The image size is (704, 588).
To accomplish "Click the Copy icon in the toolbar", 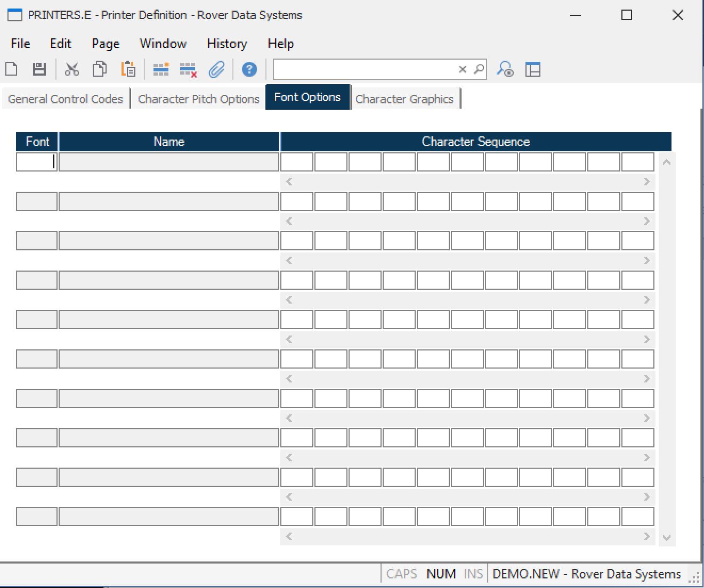I will [x=100, y=69].
